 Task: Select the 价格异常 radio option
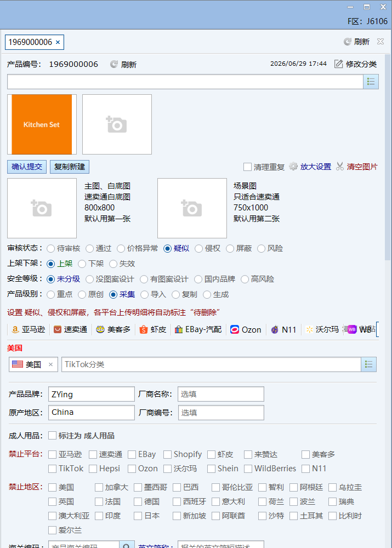(121, 248)
